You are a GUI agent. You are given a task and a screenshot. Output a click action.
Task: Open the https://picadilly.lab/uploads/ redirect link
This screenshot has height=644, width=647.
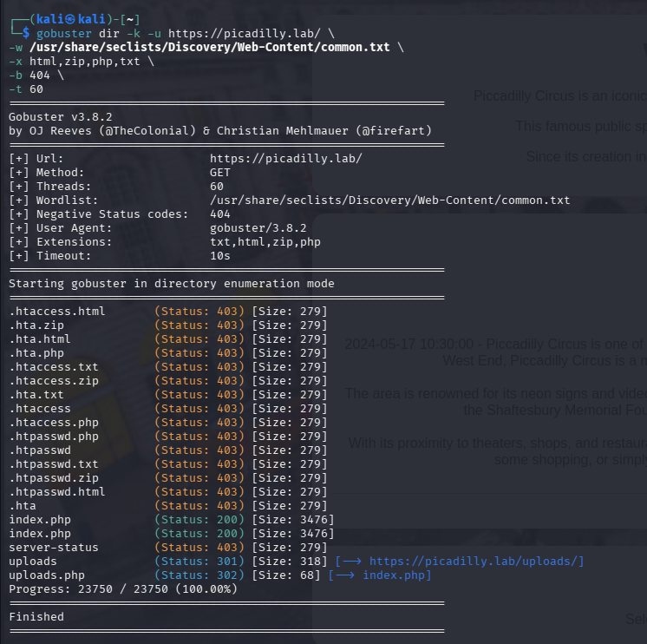[x=474, y=561]
